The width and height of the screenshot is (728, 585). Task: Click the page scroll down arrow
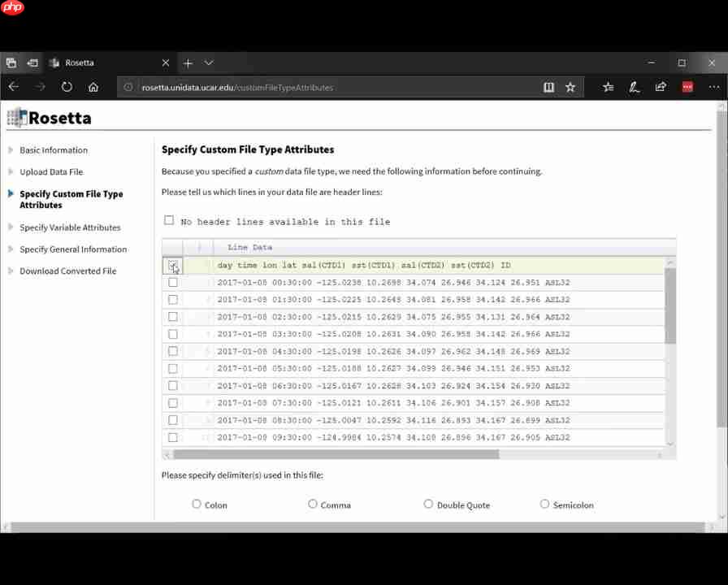[x=721, y=516]
